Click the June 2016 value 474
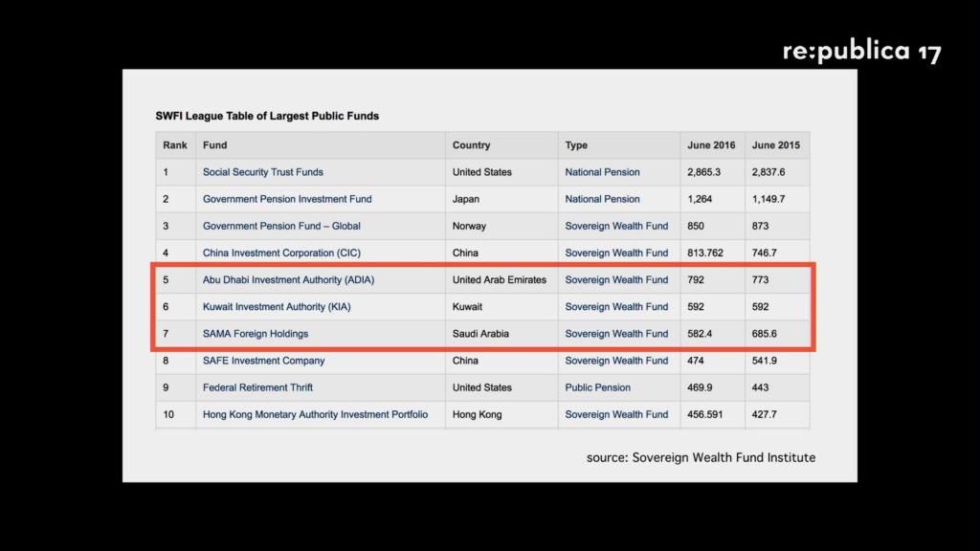980x551 pixels. pos(696,361)
